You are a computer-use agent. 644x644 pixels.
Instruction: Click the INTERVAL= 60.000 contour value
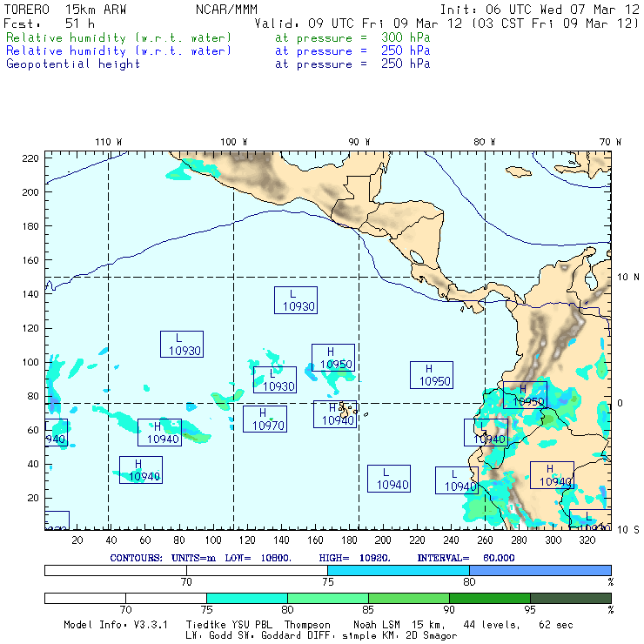466,558
